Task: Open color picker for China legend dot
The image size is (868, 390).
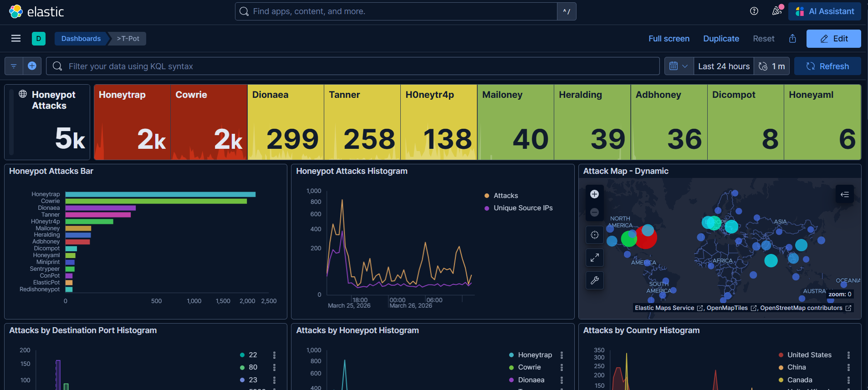Action: click(x=781, y=367)
